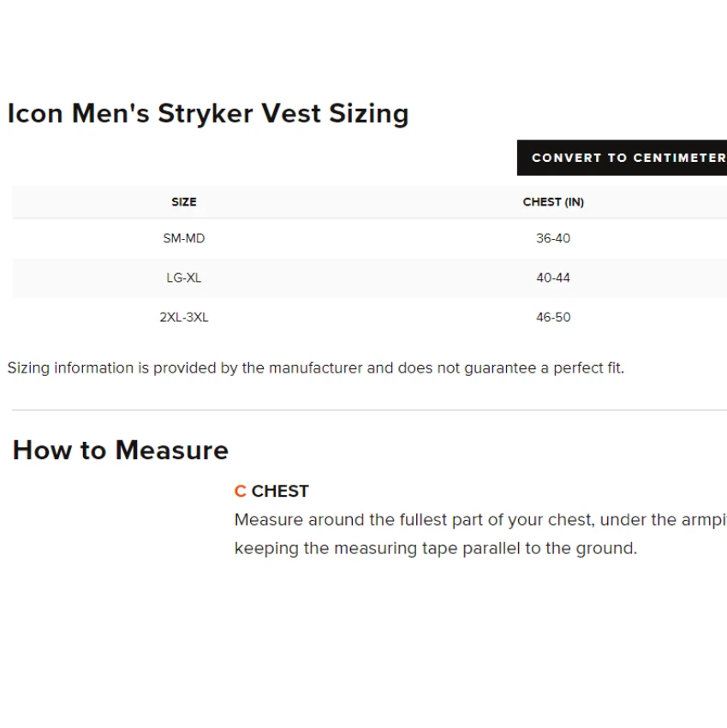The image size is (727, 728).
Task: Click the 2XL-3XL table row
Action: [368, 317]
